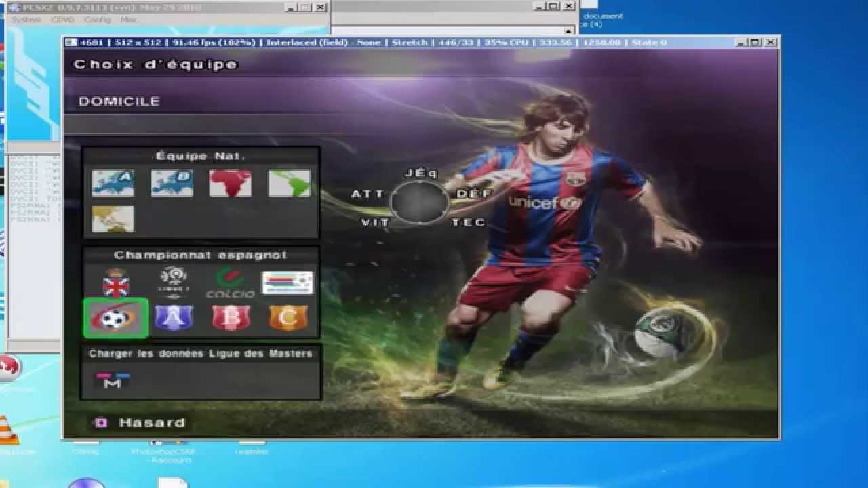868x488 pixels.
Task: Click the PCSX2 main window title icon
Action: (x=14, y=7)
